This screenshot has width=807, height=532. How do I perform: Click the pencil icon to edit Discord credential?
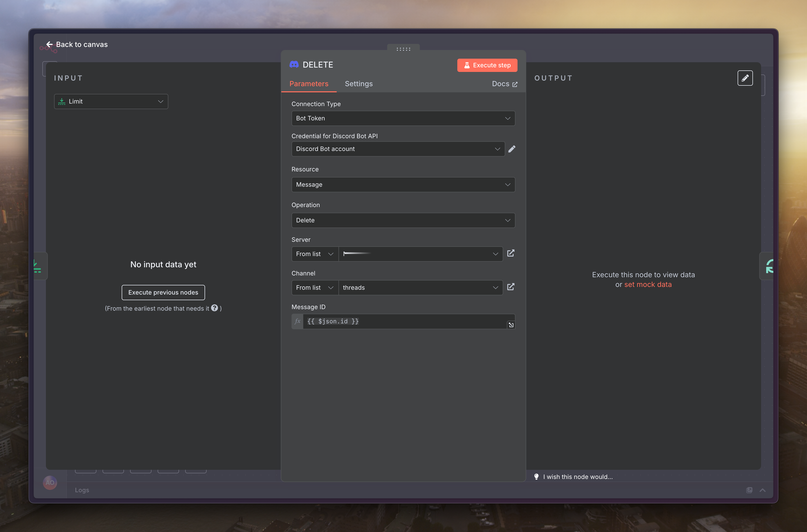point(512,149)
